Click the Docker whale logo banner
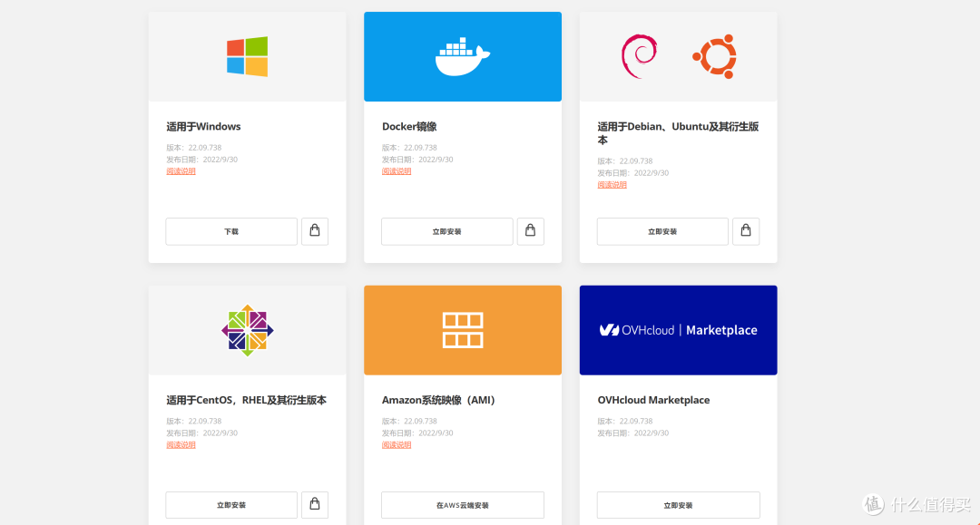 pyautogui.click(x=463, y=56)
